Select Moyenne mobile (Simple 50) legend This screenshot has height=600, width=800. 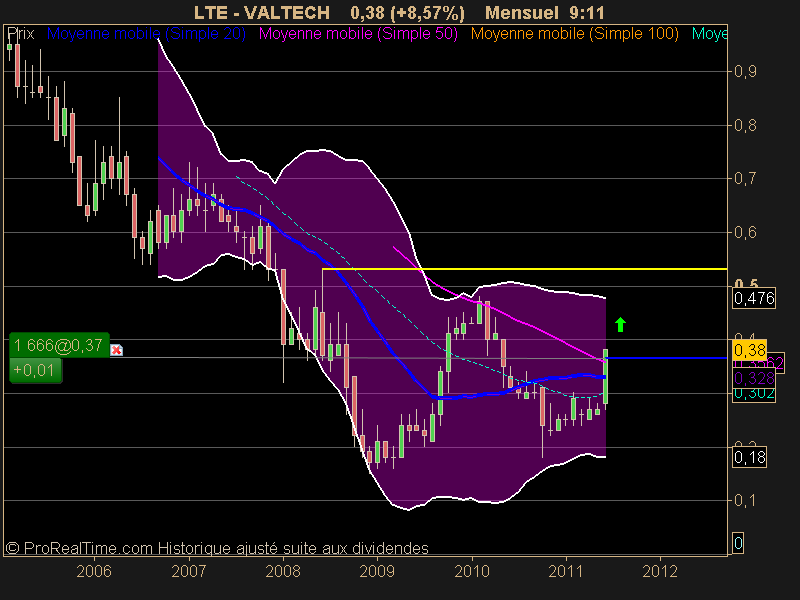tap(358, 34)
